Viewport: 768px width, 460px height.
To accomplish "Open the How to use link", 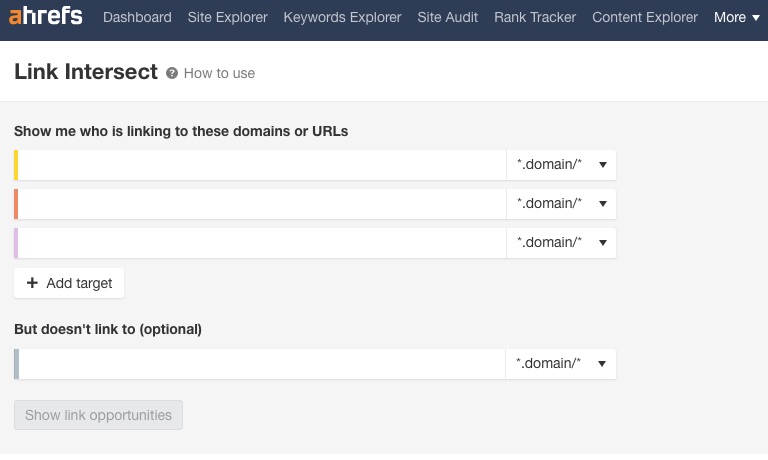I will pyautogui.click(x=219, y=73).
